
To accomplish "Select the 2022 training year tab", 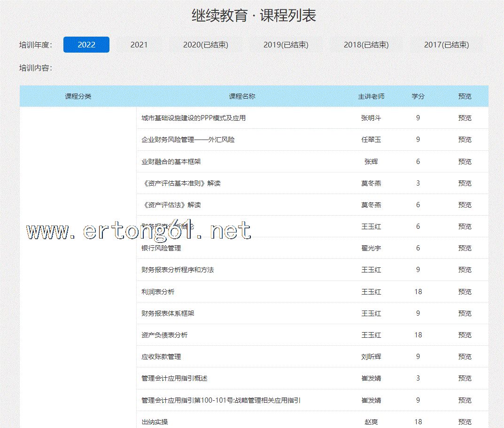I will tap(86, 45).
